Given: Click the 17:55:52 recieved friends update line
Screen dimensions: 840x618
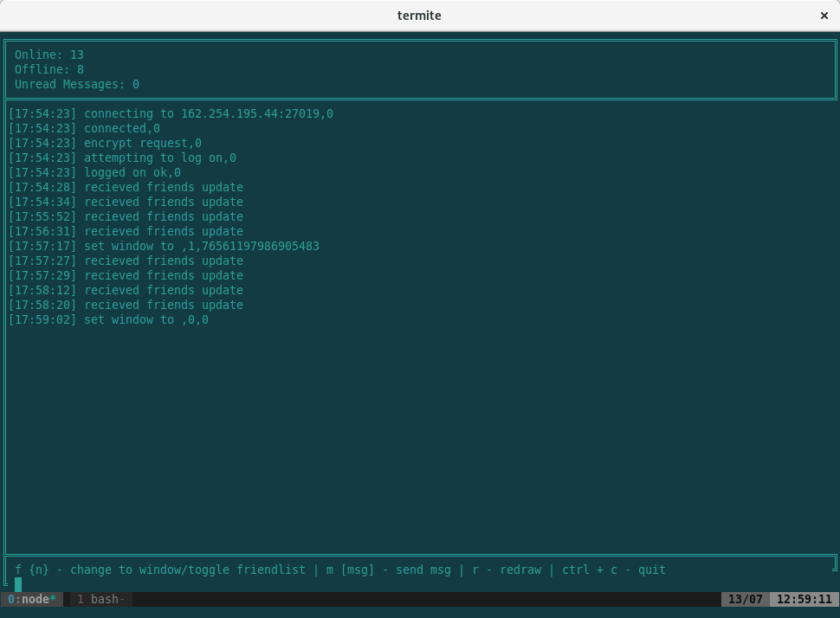Looking at the screenshot, I should click(x=126, y=217).
